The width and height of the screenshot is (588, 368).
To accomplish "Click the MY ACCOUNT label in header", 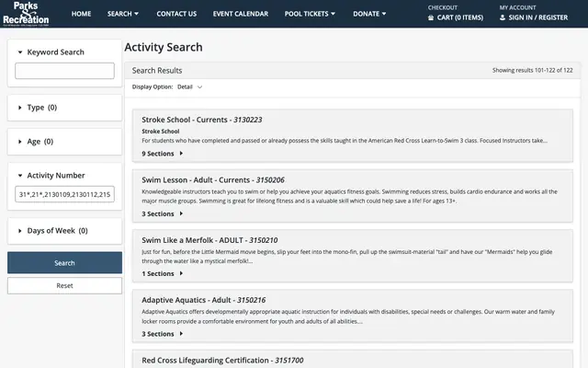I will coord(517,7).
